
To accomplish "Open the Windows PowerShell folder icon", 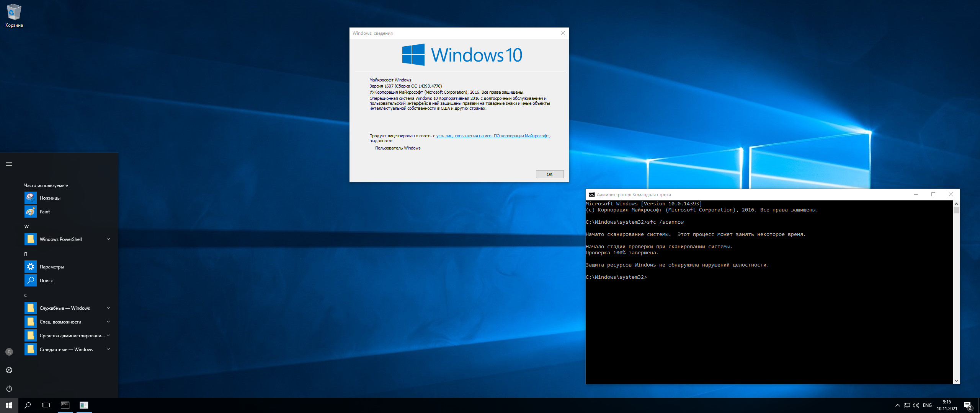I will coord(31,239).
